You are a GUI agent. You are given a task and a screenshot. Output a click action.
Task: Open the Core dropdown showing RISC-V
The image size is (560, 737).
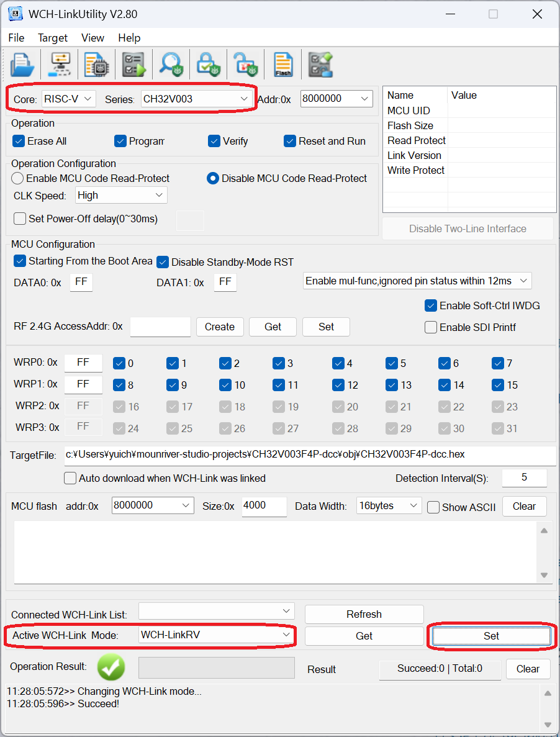pos(68,99)
